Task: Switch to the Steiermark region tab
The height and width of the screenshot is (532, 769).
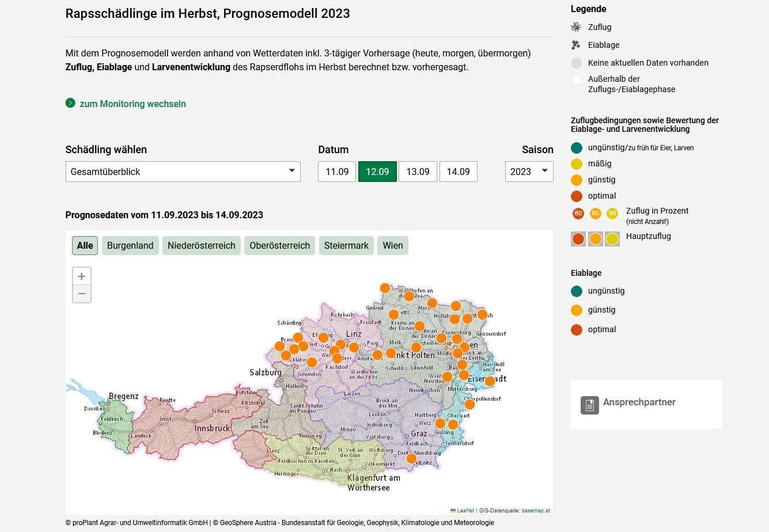Action: pos(346,245)
